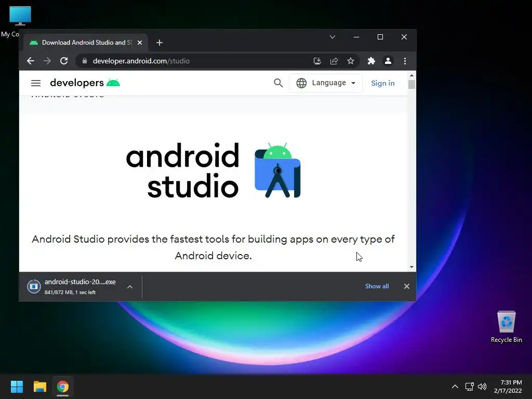Open the Chrome profile avatar
The width and height of the screenshot is (532, 399).
[388, 61]
